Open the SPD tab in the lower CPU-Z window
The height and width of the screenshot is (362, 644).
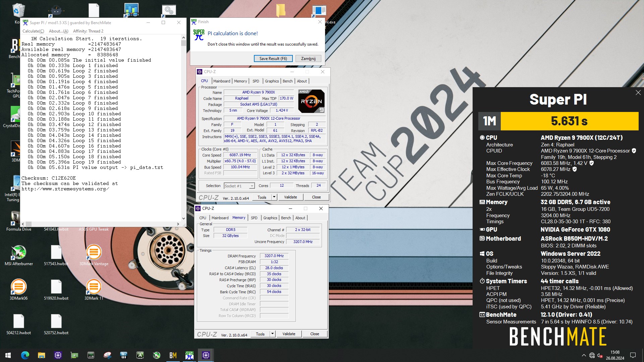click(x=254, y=218)
